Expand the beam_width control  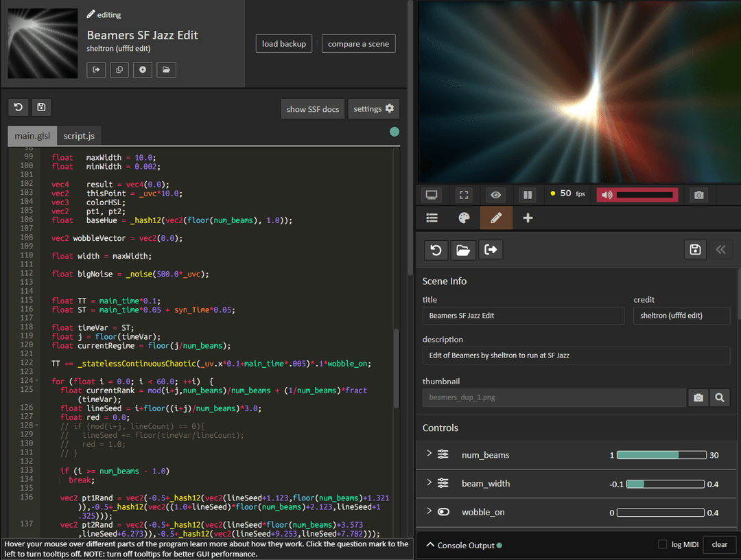[429, 482]
